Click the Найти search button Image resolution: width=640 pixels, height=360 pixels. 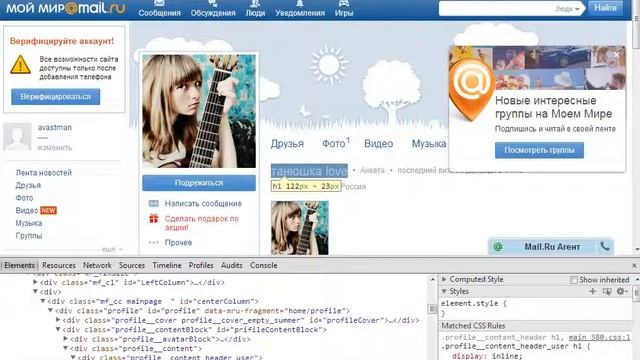click(x=605, y=8)
